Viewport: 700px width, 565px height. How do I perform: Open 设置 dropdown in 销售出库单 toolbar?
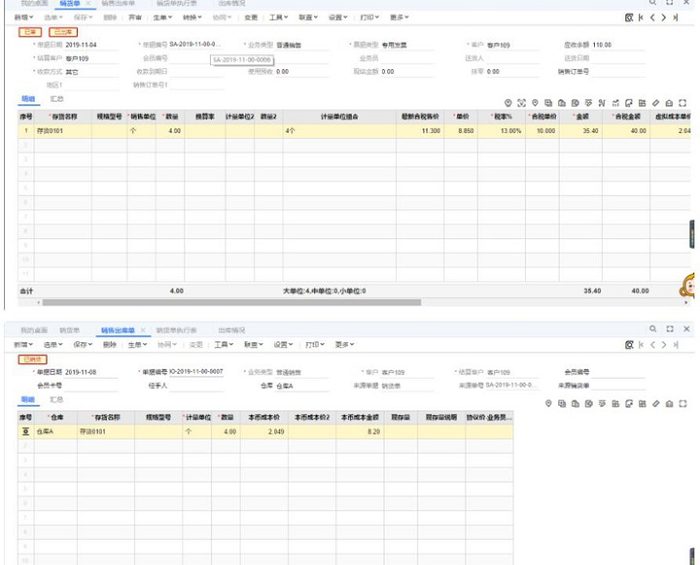(283, 345)
